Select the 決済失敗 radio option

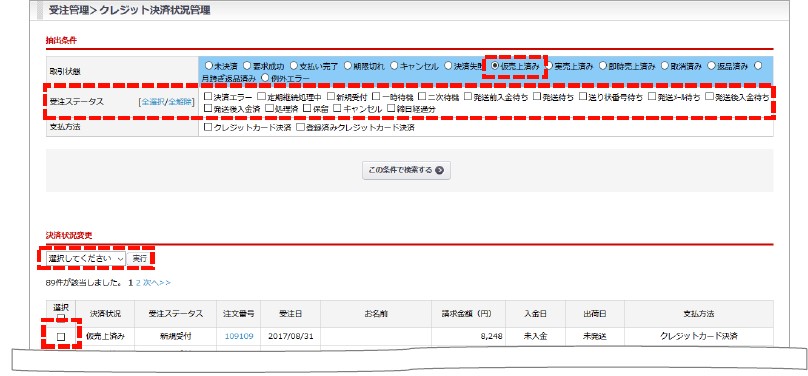click(448, 66)
